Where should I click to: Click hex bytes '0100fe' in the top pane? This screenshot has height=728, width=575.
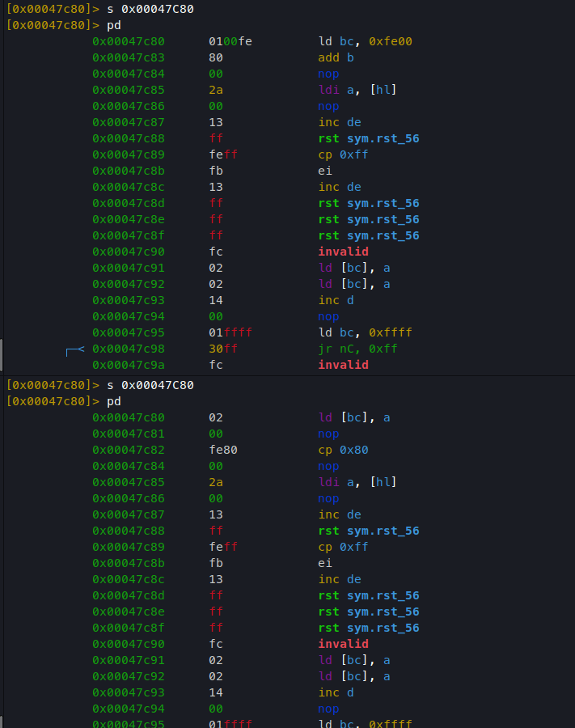(x=230, y=41)
